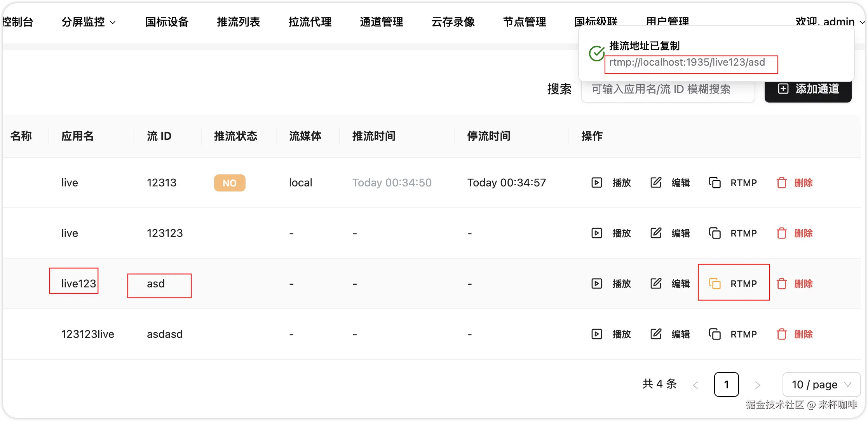The width and height of the screenshot is (868, 421).
Task: Click the edit pencil icon for stream asd
Action: coord(656,284)
